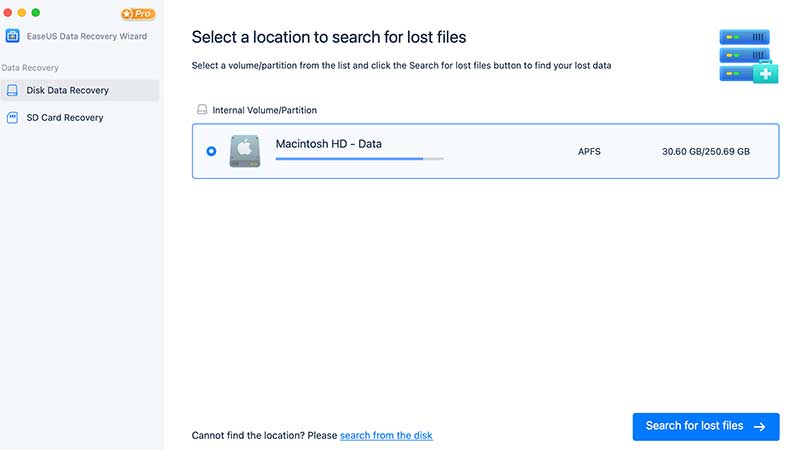Follow the "search from the disk" link
The height and width of the screenshot is (450, 800).
386,436
